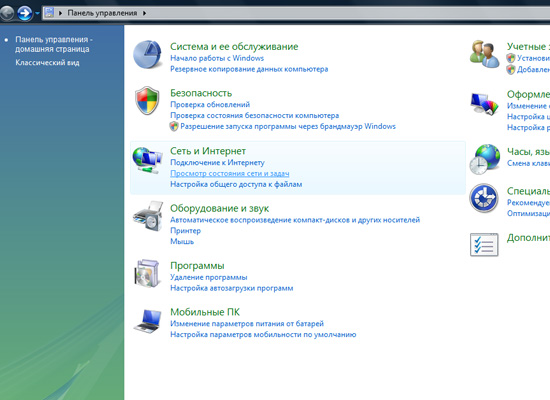Expand arrow before Панель управления in address bar
The height and width of the screenshot is (400, 550).
pyautogui.click(x=60, y=13)
